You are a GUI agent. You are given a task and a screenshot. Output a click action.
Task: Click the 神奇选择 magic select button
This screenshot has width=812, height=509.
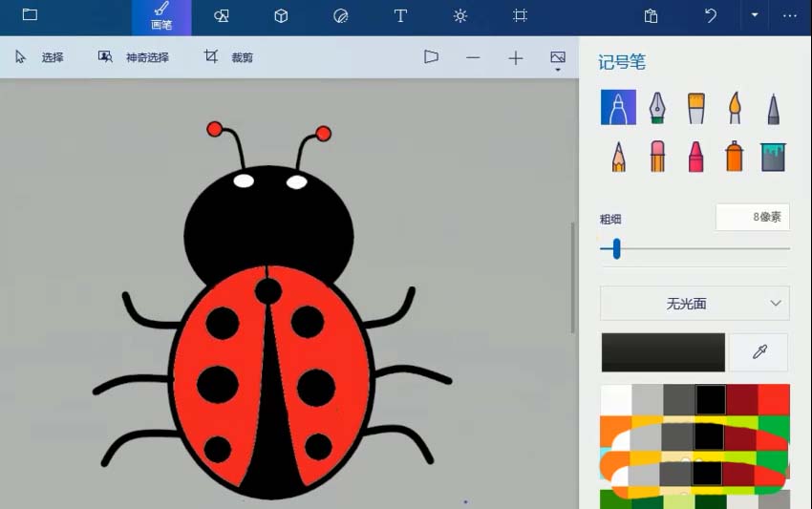[x=134, y=57]
